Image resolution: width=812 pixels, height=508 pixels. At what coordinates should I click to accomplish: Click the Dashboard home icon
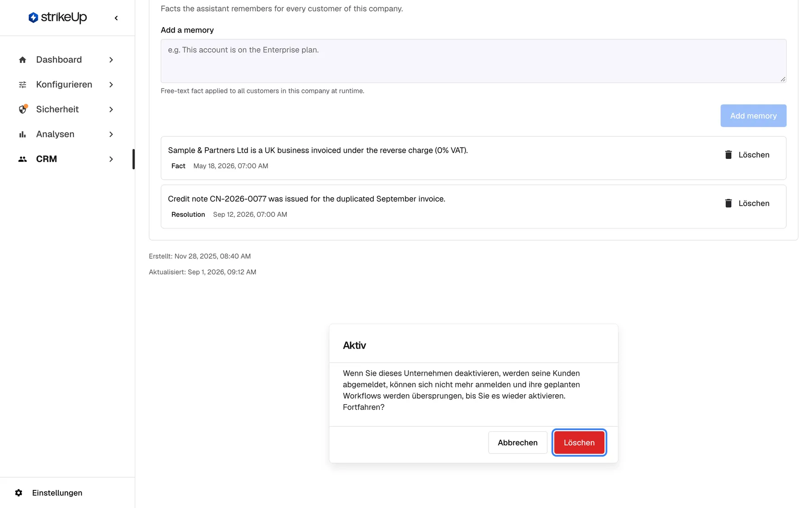pyautogui.click(x=23, y=60)
